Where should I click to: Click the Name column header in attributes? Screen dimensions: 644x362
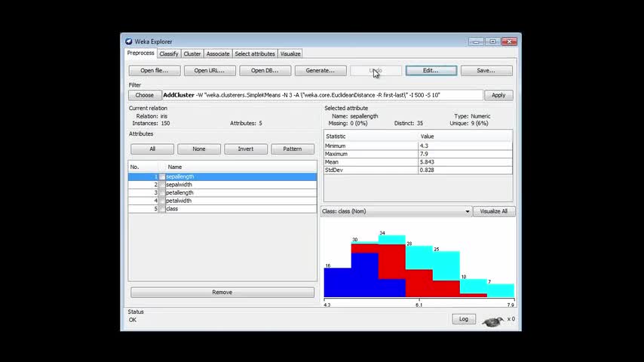(x=241, y=167)
